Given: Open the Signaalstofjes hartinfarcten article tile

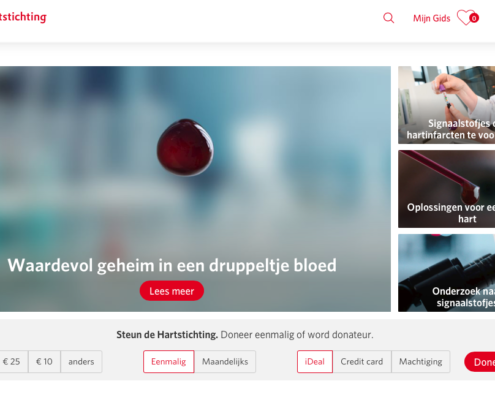Looking at the screenshot, I should coord(447,105).
